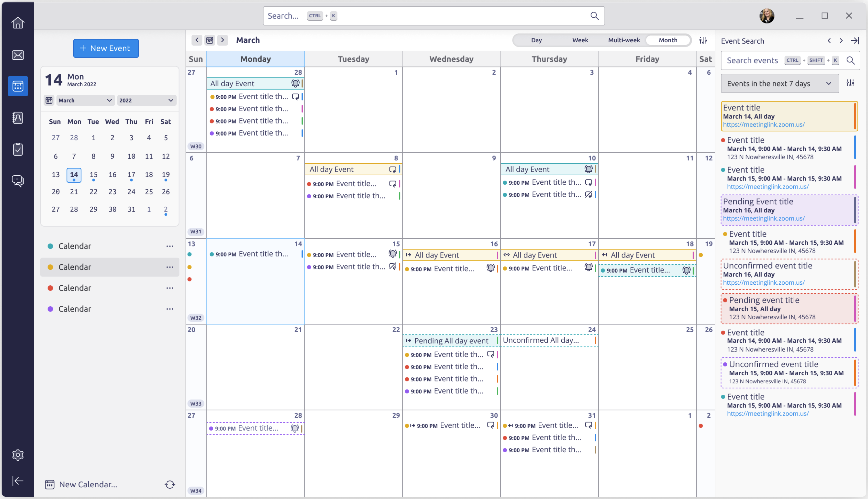Expand the March month dropdown

point(83,100)
